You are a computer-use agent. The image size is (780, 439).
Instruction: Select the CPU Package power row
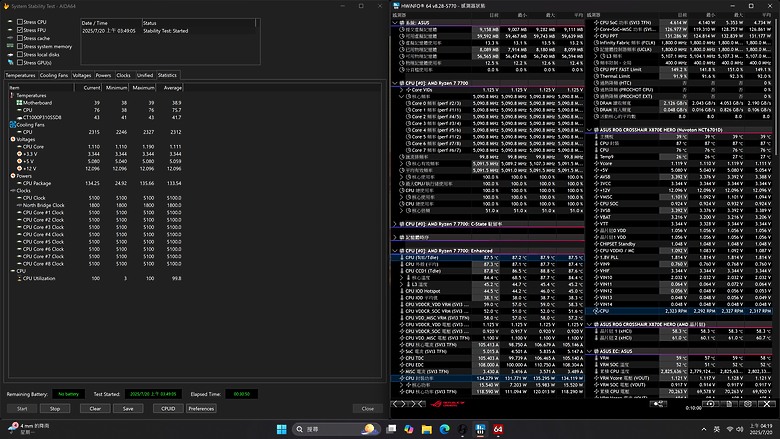point(96,183)
